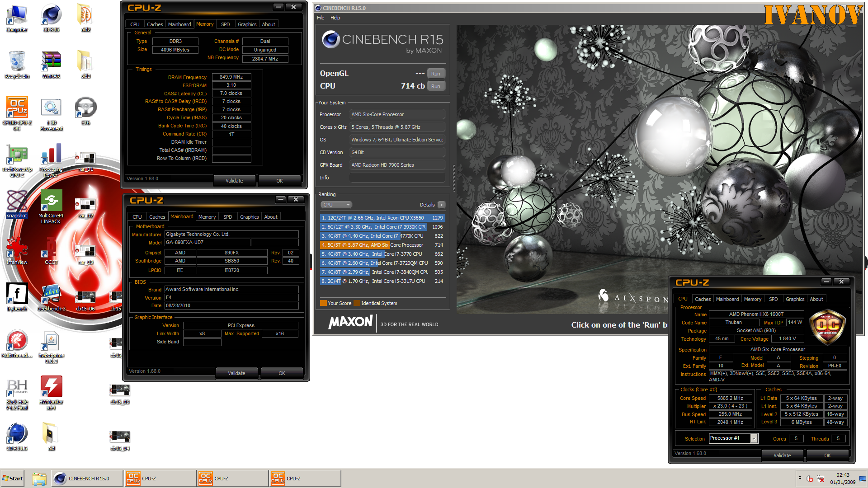Launch IrfanView from the desktop
The image size is (868, 488).
[17, 251]
